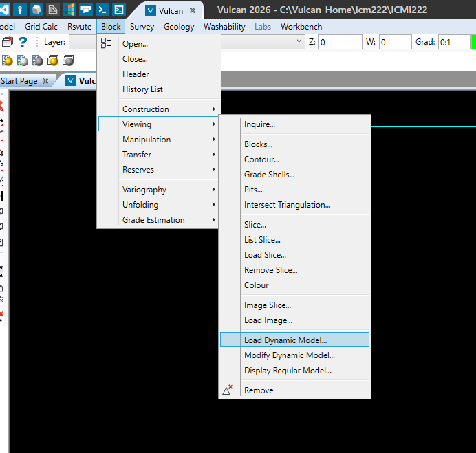Expand the Unfolding submenu
Image resolution: width=476 pixels, height=453 pixels.
(x=158, y=205)
